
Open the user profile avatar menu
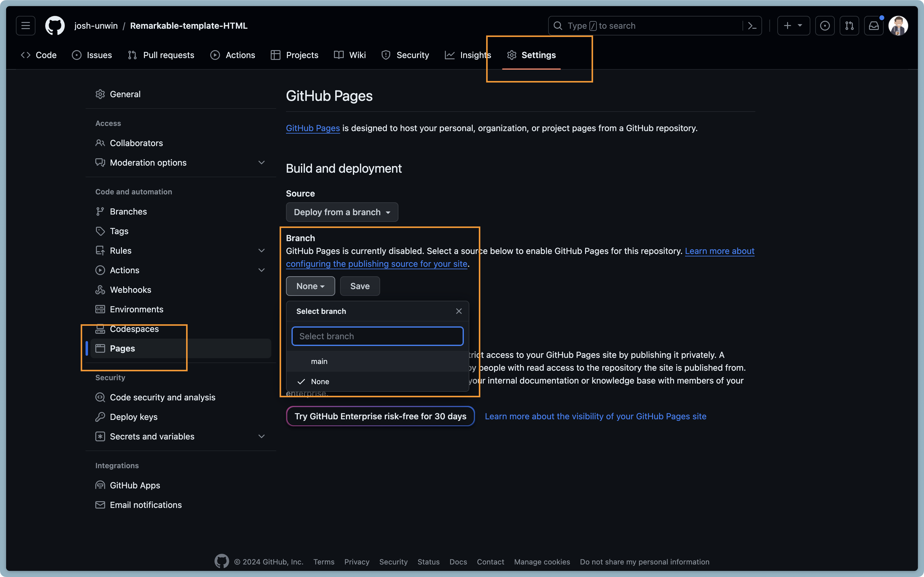point(898,26)
